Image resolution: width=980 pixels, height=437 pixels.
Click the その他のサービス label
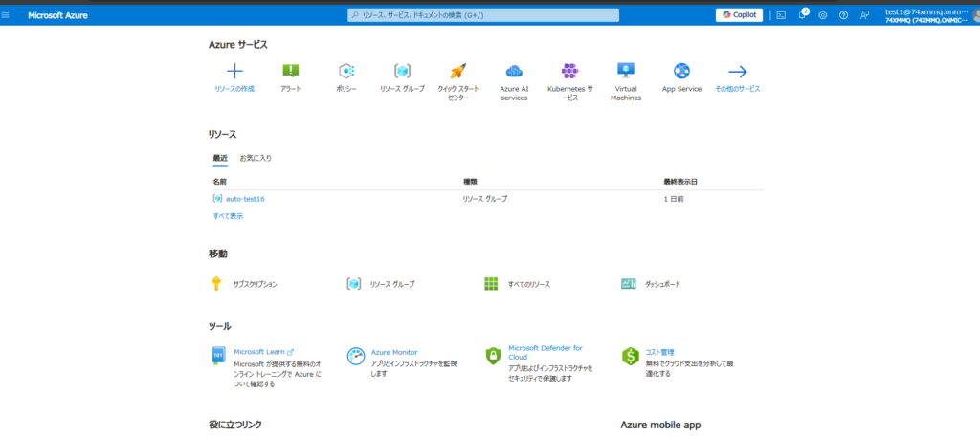[738, 89]
